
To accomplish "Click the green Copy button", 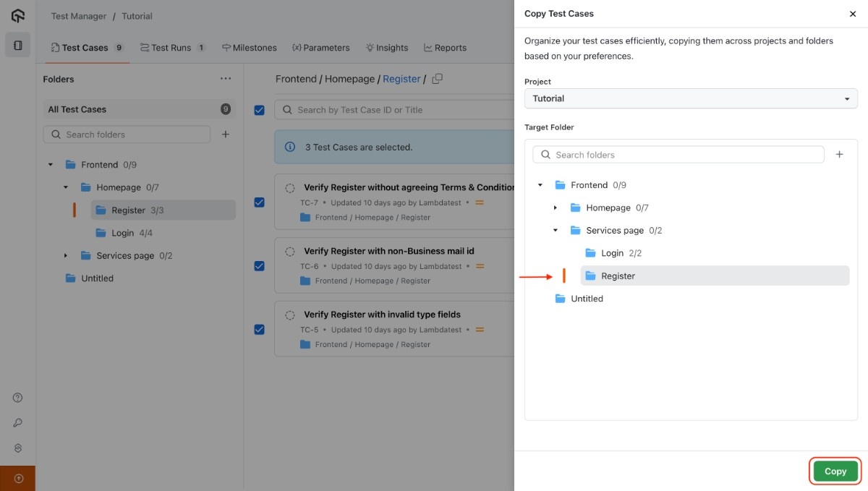I will pyautogui.click(x=835, y=471).
